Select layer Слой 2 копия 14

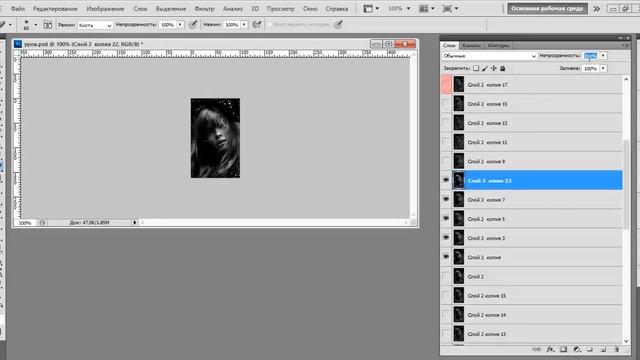coord(538,315)
